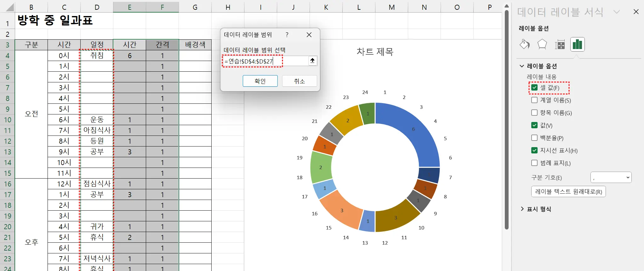Enable 범례 표지(L) checkbox
Image resolution: width=644 pixels, height=271 pixels.
534,163
